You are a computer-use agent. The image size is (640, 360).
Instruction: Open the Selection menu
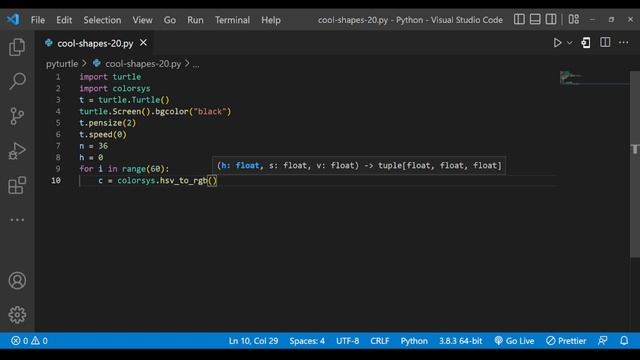click(102, 20)
